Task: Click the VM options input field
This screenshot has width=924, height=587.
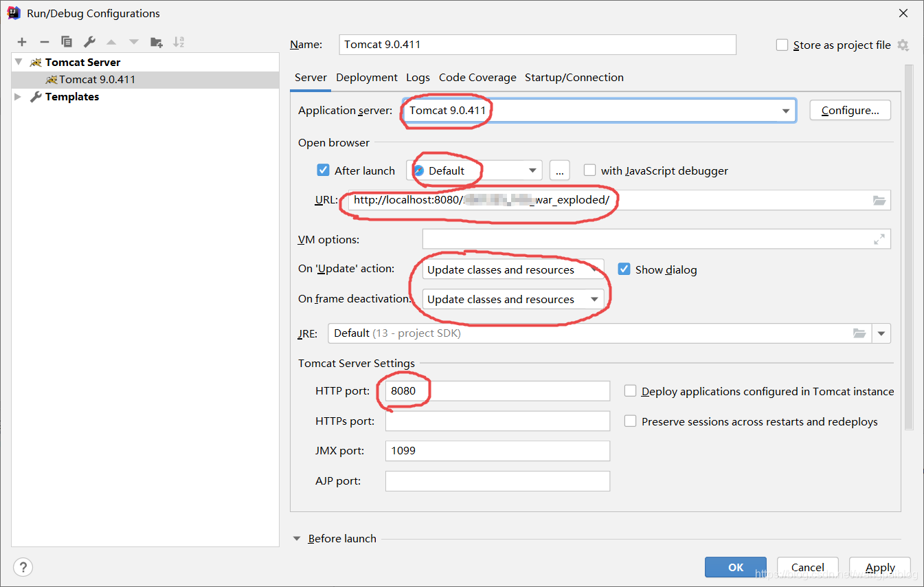Action: point(657,239)
